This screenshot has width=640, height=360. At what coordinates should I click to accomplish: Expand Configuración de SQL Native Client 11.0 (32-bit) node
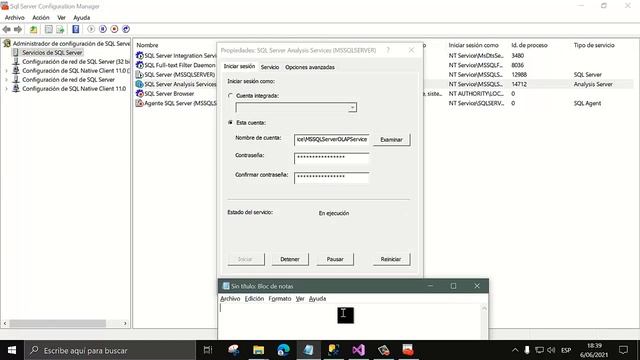[6, 71]
